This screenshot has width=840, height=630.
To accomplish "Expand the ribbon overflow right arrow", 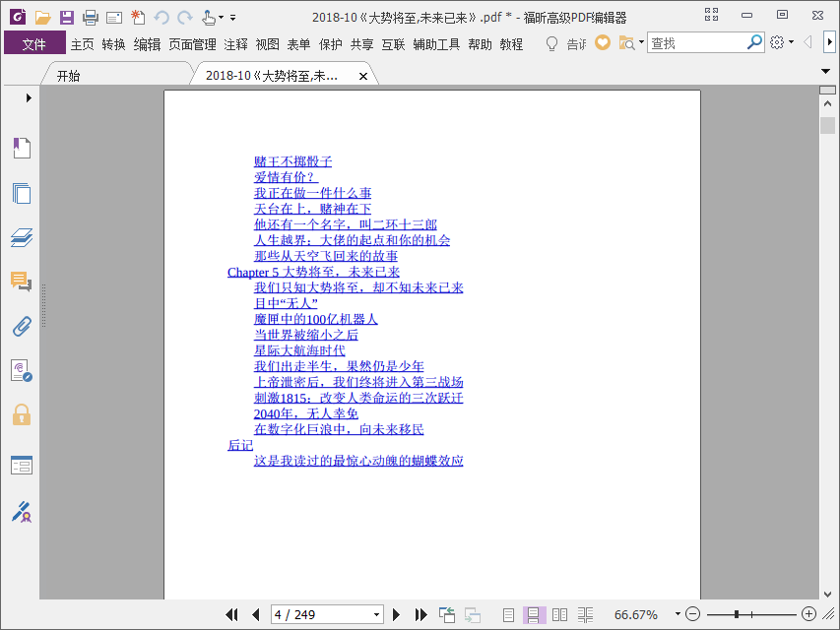I will (829, 42).
